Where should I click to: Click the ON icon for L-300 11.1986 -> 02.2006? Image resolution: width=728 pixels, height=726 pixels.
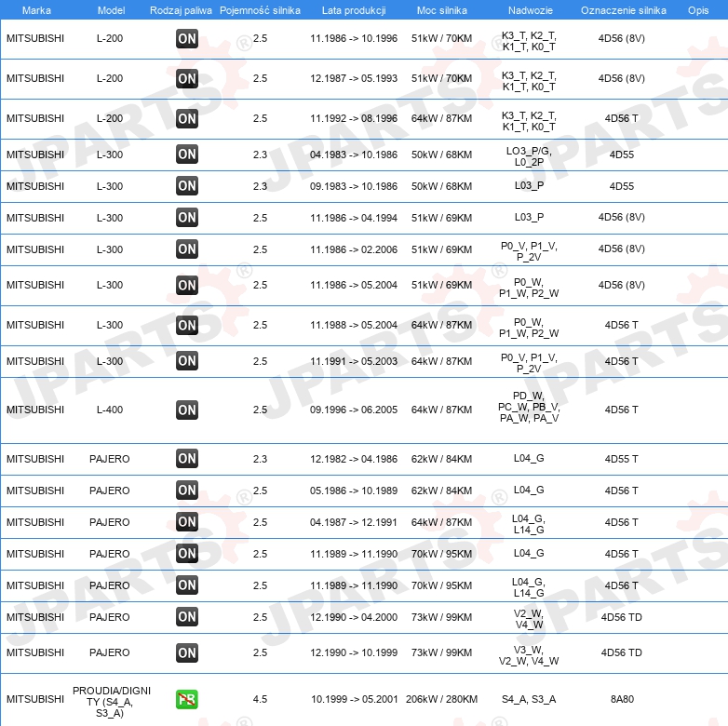pos(187,249)
